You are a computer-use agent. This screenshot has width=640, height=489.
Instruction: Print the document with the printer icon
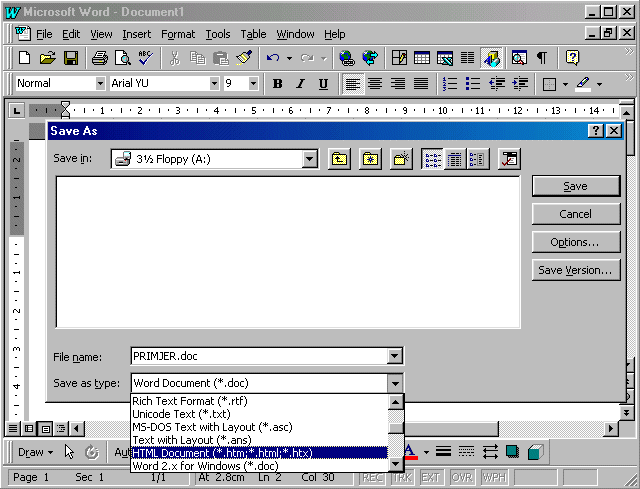[100, 58]
